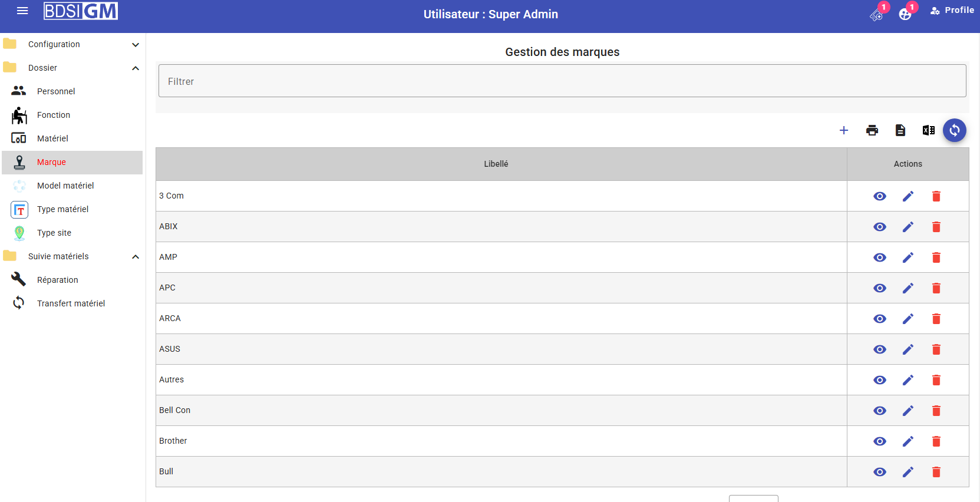980x502 pixels.
Task: Delete the ASUS row
Action: 936,349
